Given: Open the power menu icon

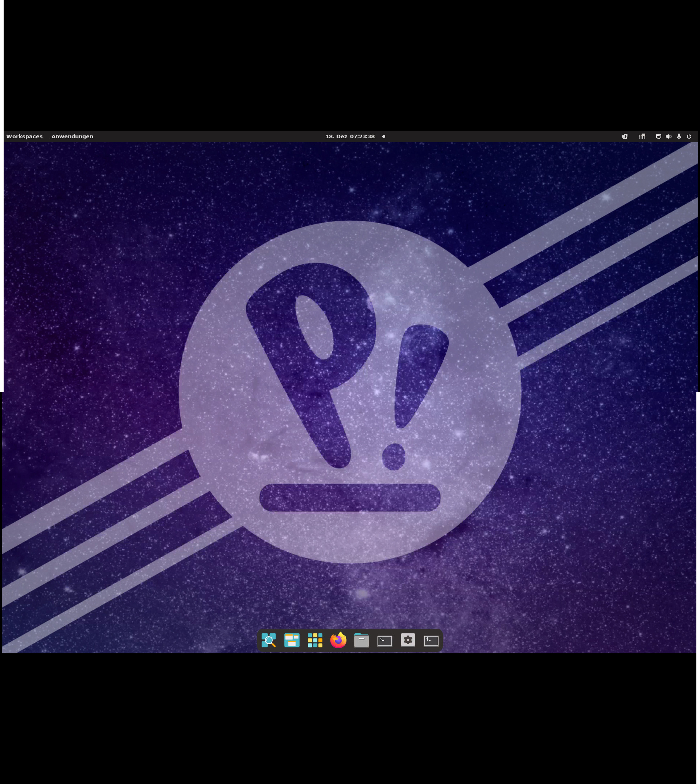Looking at the screenshot, I should 689,136.
